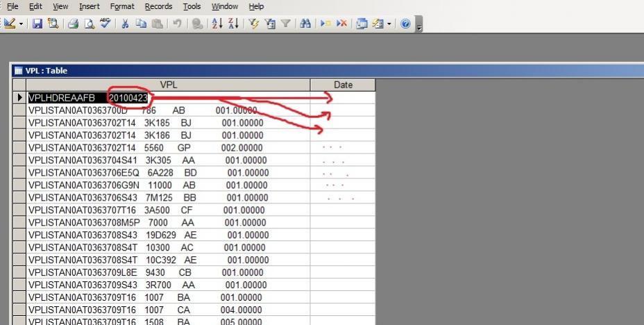Open the Insert menu
The height and width of the screenshot is (325, 644).
tap(90, 6)
